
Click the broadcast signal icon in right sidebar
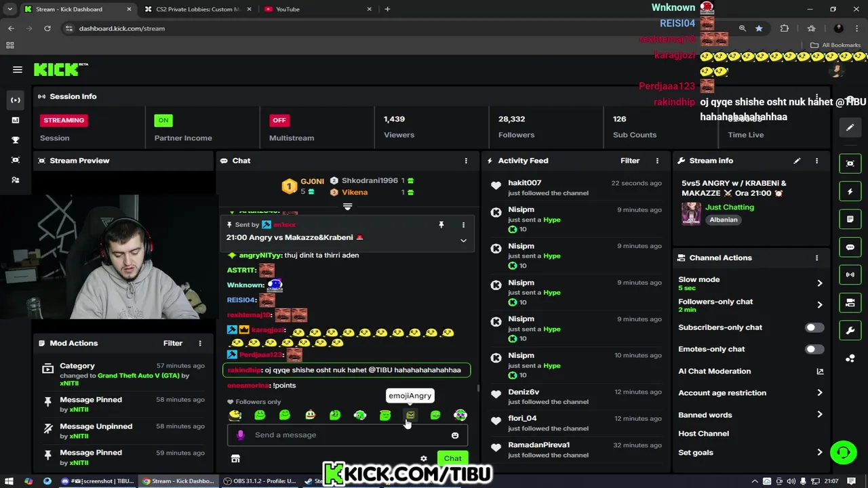point(850,274)
